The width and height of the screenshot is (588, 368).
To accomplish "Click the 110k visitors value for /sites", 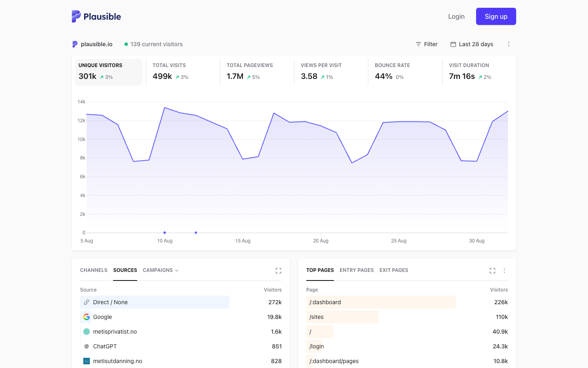I will pyautogui.click(x=502, y=317).
